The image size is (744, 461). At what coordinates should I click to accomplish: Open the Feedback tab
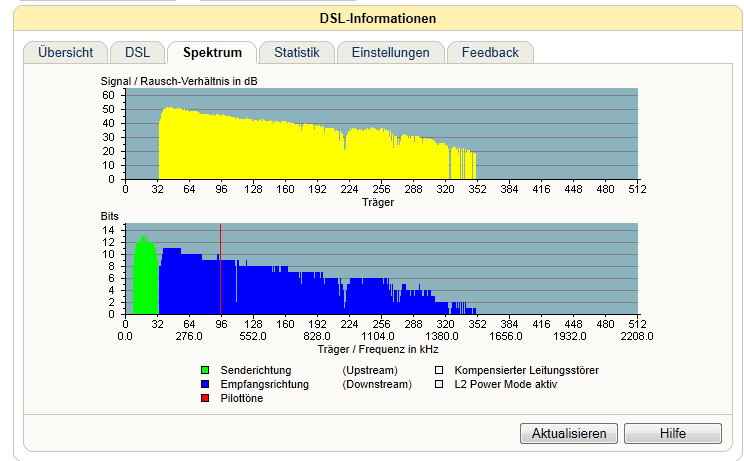490,52
